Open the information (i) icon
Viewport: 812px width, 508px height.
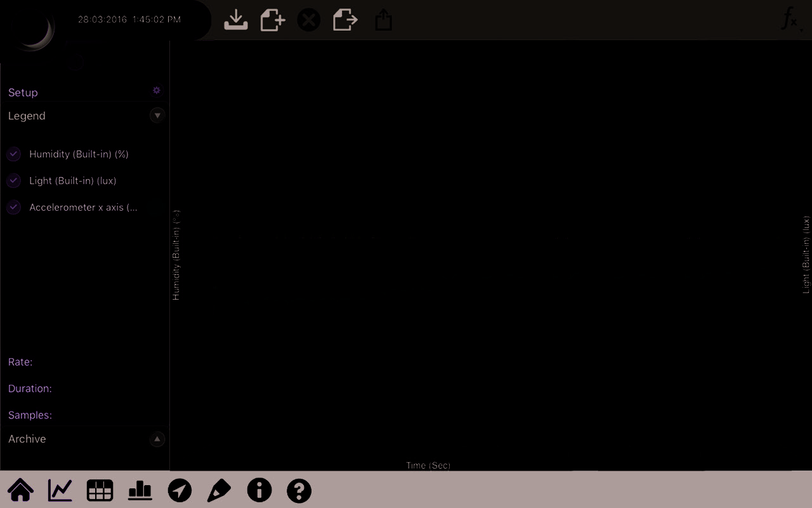pos(259,490)
